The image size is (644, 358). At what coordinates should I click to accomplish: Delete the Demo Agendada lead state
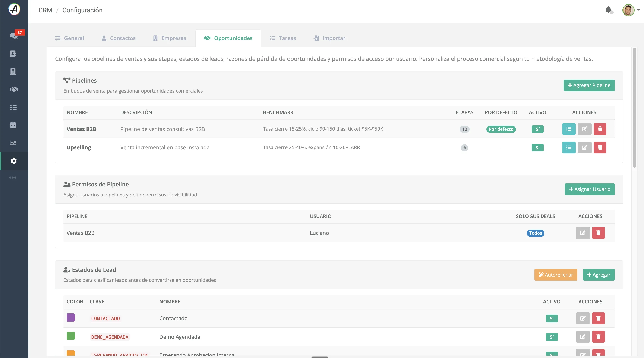coord(598,337)
